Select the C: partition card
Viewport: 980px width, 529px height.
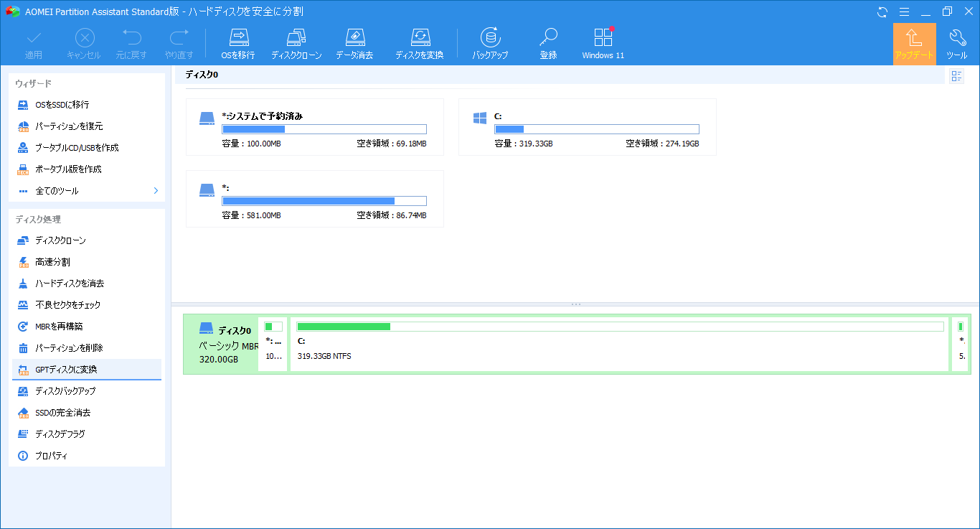pyautogui.click(x=588, y=127)
